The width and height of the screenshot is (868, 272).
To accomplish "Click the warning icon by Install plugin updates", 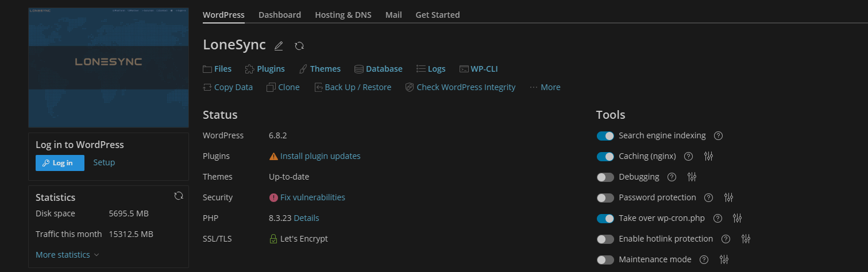I will 273,156.
